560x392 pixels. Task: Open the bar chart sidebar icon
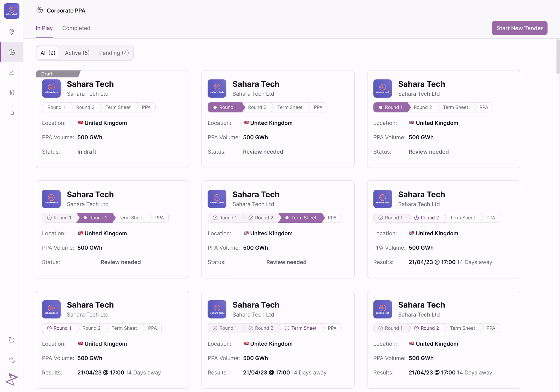click(x=11, y=93)
